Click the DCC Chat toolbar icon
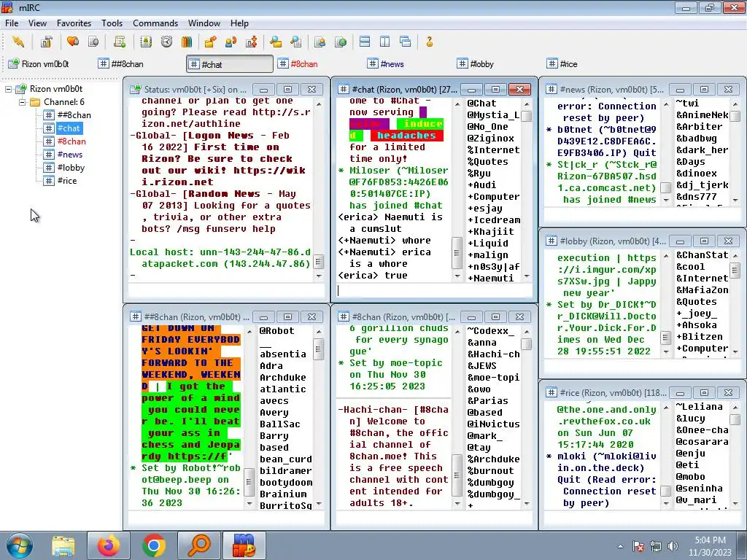The height and width of the screenshot is (560, 747). pyautogui.click(x=231, y=42)
